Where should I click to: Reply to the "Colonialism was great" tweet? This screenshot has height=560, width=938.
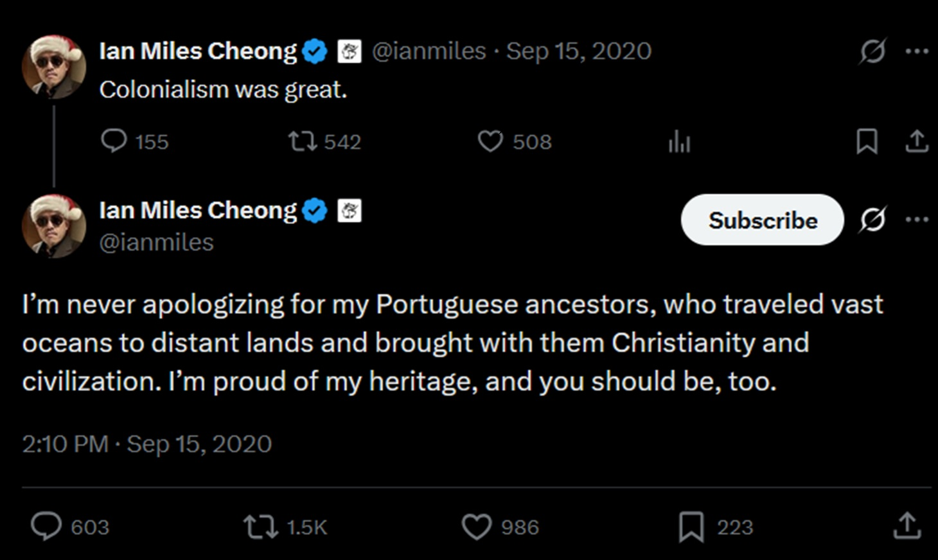click(114, 141)
